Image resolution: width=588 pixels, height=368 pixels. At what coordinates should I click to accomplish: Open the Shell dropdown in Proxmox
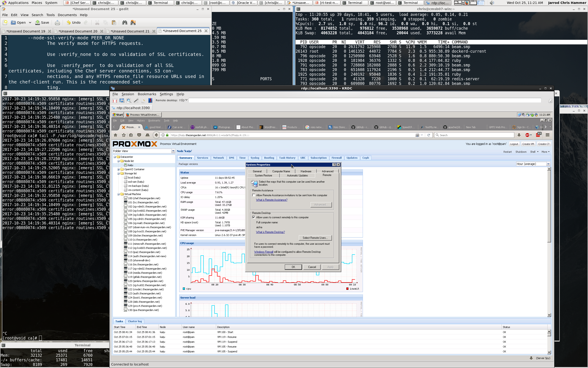pyautogui.click(x=534, y=152)
